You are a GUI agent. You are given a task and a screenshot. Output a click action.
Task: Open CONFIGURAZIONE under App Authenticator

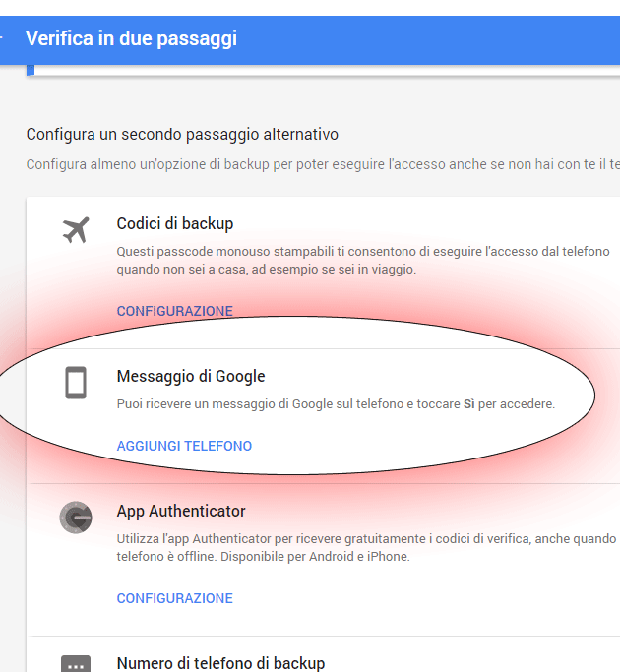click(x=174, y=598)
